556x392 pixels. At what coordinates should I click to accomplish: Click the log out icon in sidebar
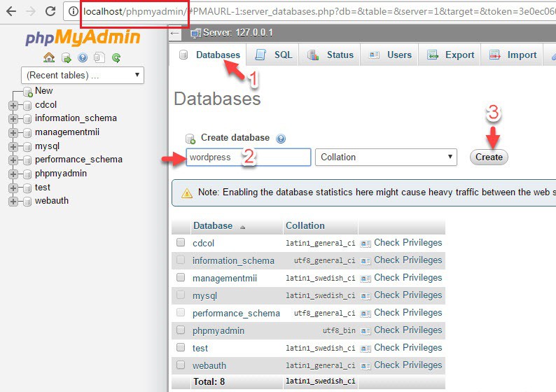point(66,58)
